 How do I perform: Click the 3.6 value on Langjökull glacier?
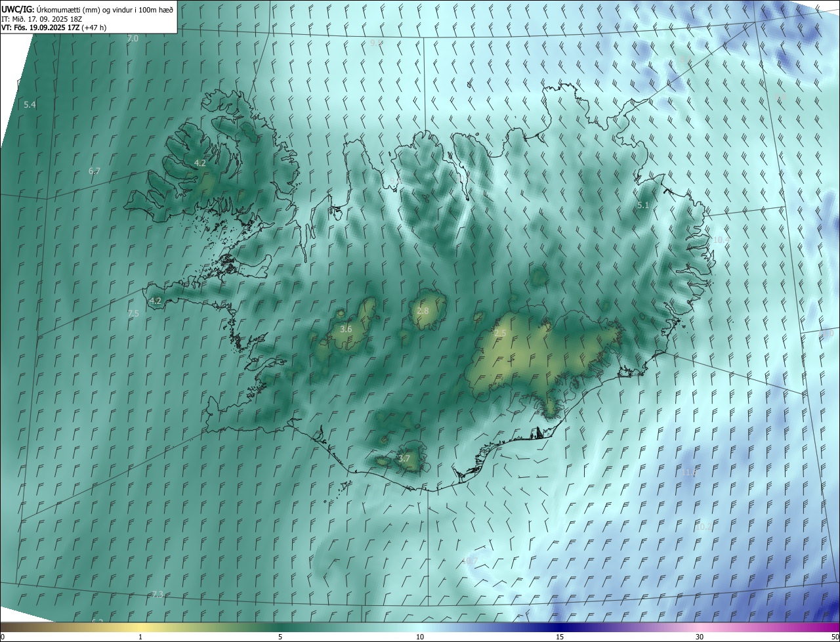(346, 329)
